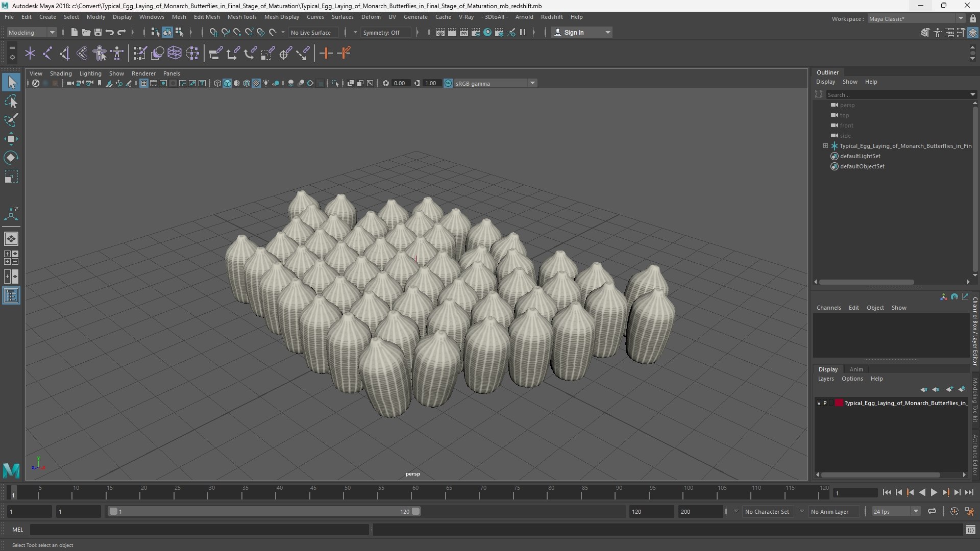Open the Redshift menu
Image resolution: width=980 pixels, height=551 pixels.
pyautogui.click(x=551, y=17)
